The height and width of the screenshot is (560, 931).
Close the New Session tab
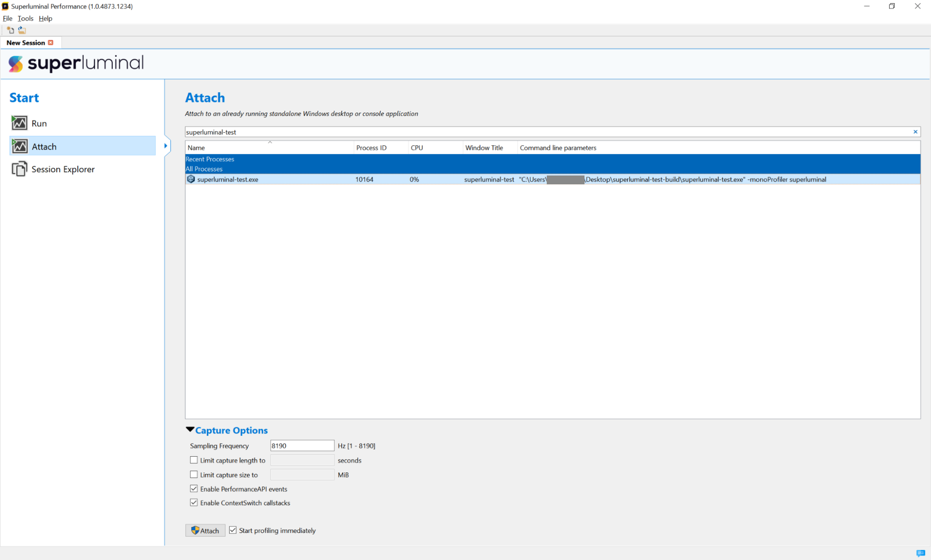tap(51, 42)
